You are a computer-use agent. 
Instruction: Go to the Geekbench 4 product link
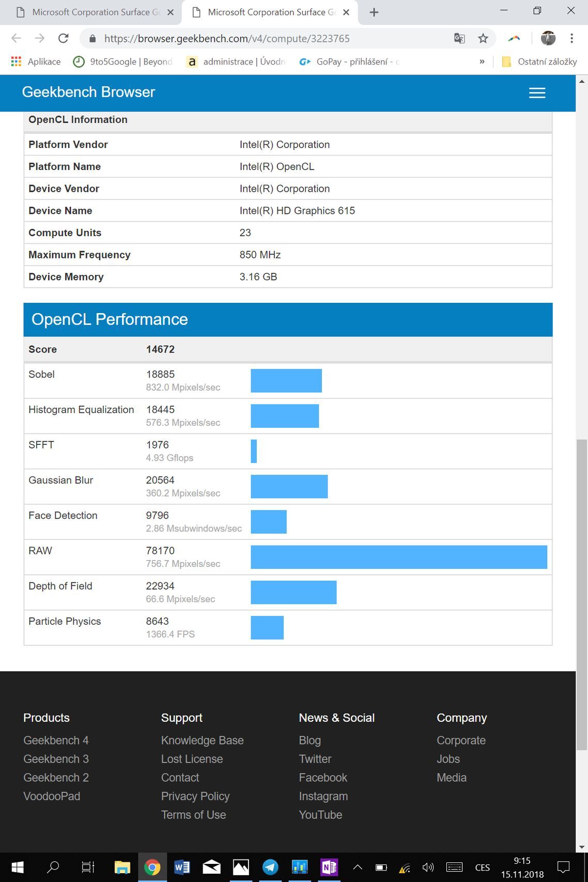point(56,740)
